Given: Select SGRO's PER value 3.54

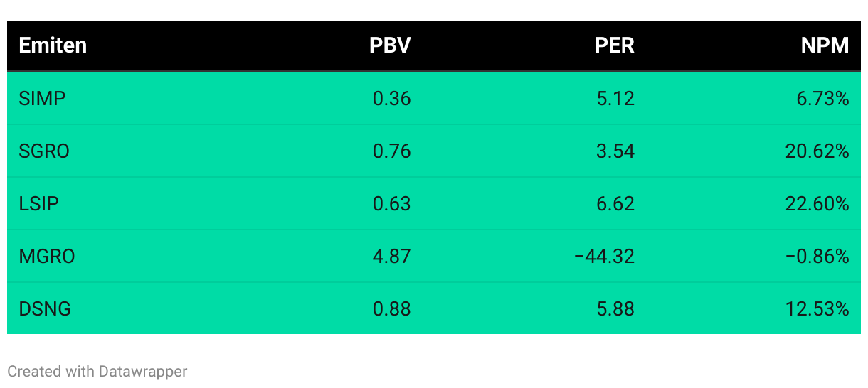Looking at the screenshot, I should pyautogui.click(x=615, y=151).
